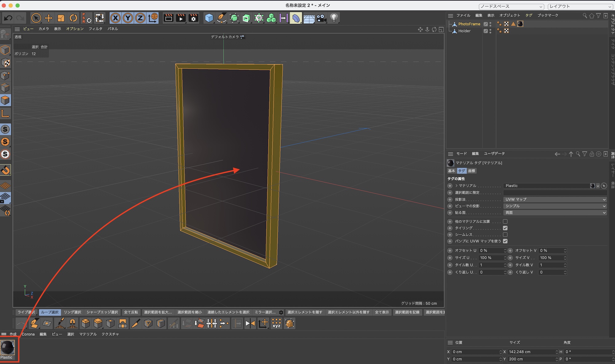This screenshot has height=364, width=615.
Task: Toggle the シームレス checkbox
Action: pos(505,235)
